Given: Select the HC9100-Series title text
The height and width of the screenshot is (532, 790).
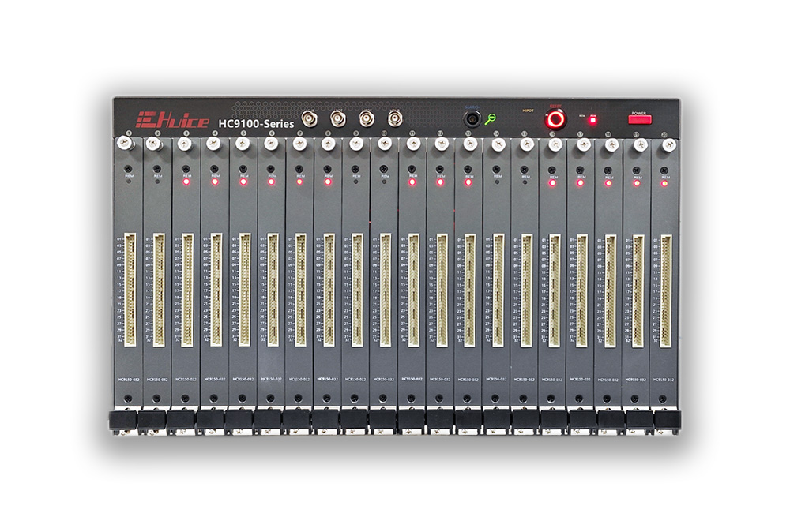Looking at the screenshot, I should point(255,123).
